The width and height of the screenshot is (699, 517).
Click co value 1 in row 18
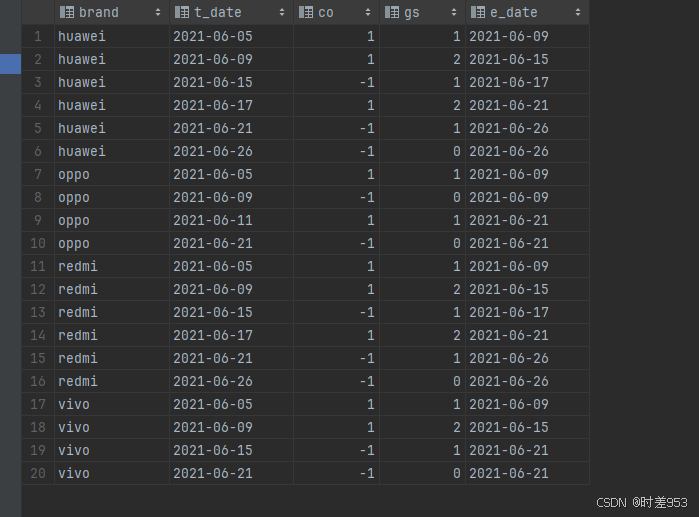tap(337, 427)
